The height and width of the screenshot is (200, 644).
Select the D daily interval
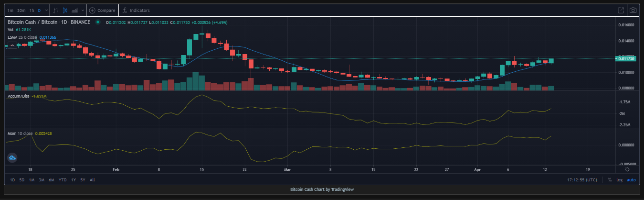coord(39,10)
